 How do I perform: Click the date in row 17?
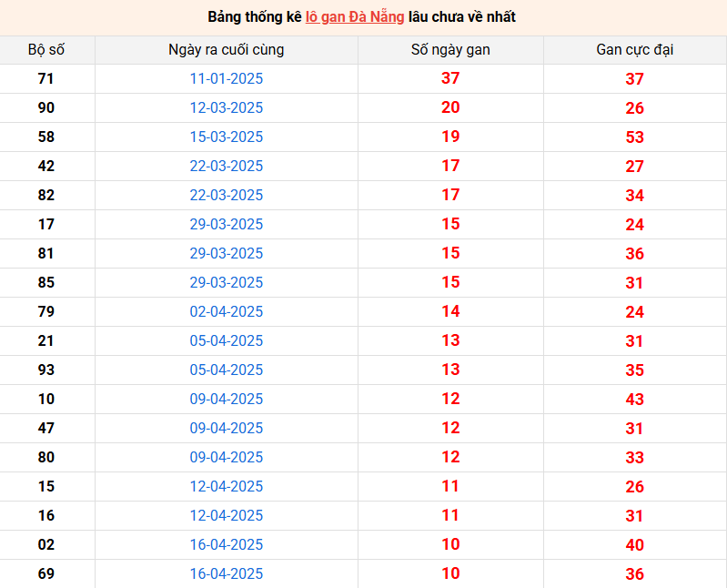coord(227,225)
